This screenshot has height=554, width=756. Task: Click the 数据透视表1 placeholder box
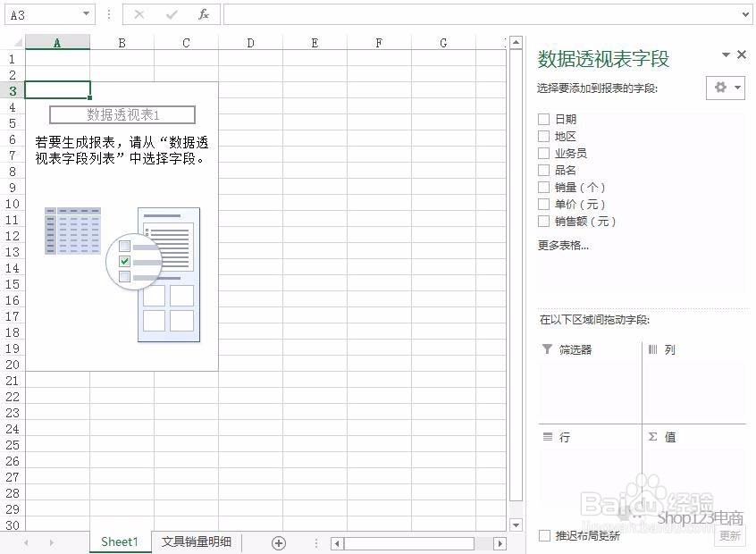(x=122, y=114)
